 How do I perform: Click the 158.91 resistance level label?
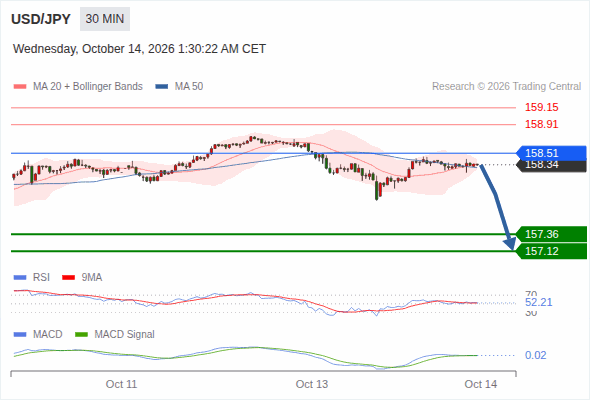pyautogui.click(x=541, y=124)
